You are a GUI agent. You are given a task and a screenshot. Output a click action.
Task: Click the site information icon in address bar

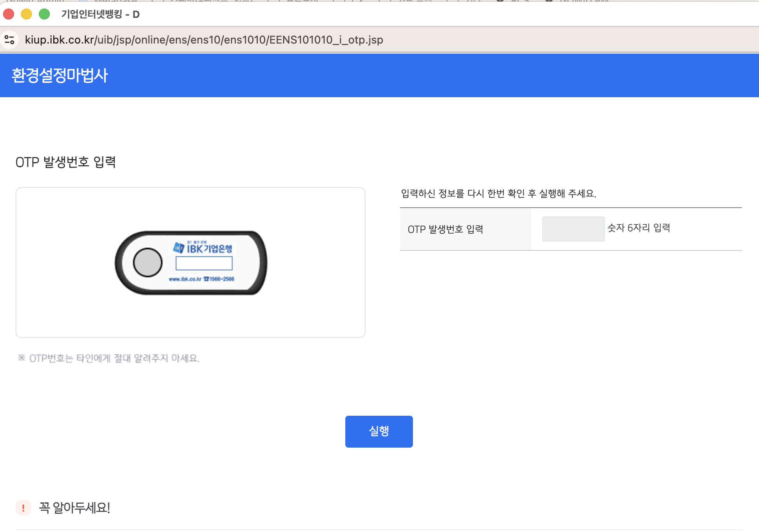(9, 40)
